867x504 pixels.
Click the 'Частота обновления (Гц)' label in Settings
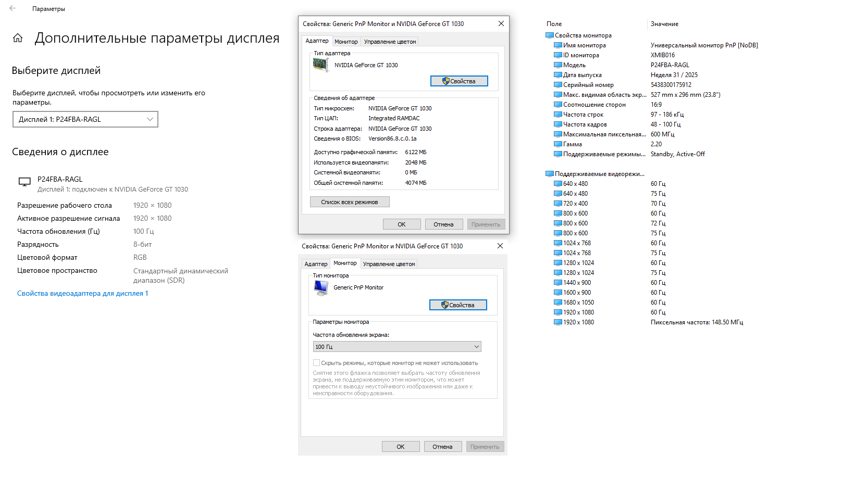click(58, 232)
